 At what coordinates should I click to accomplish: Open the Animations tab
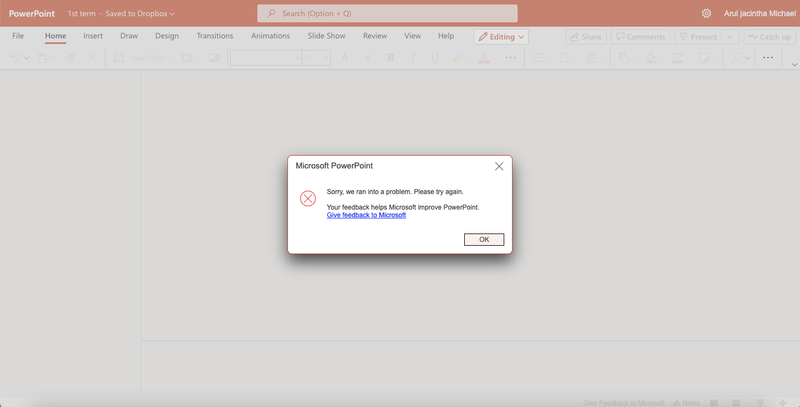[x=270, y=36]
